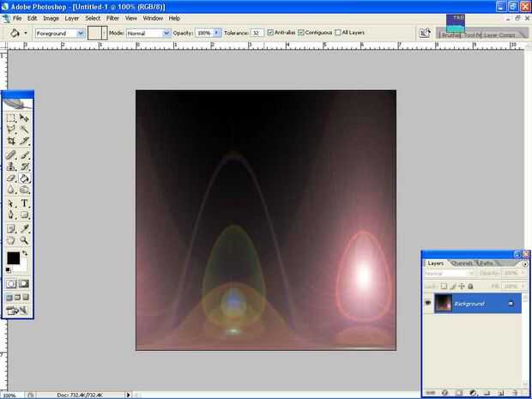
Task: Click Jump to ImageReady button
Action: tap(17, 311)
